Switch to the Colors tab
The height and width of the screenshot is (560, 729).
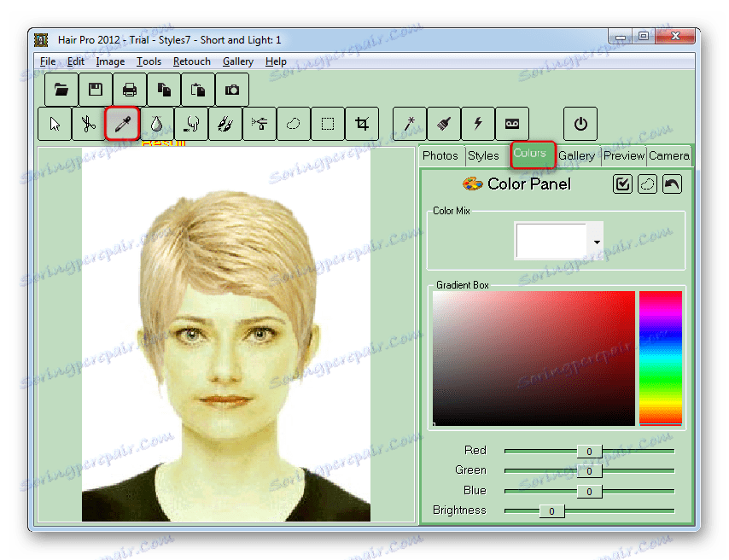tap(533, 155)
